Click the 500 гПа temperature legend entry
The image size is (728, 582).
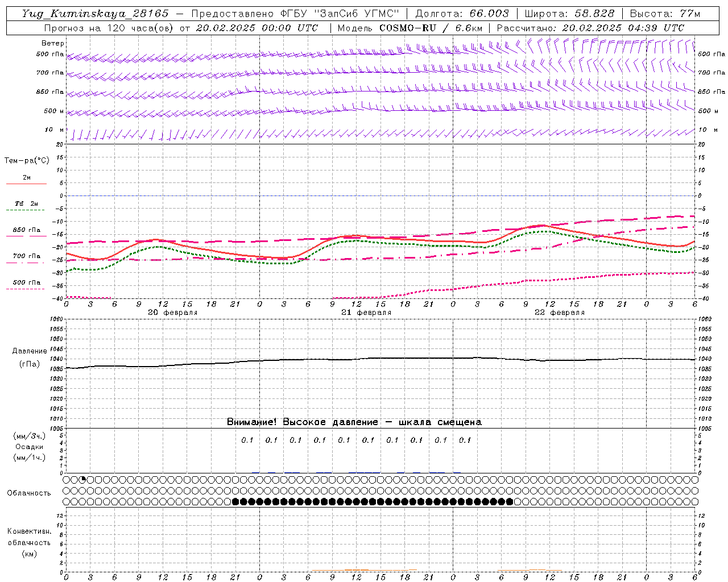coord(27,282)
